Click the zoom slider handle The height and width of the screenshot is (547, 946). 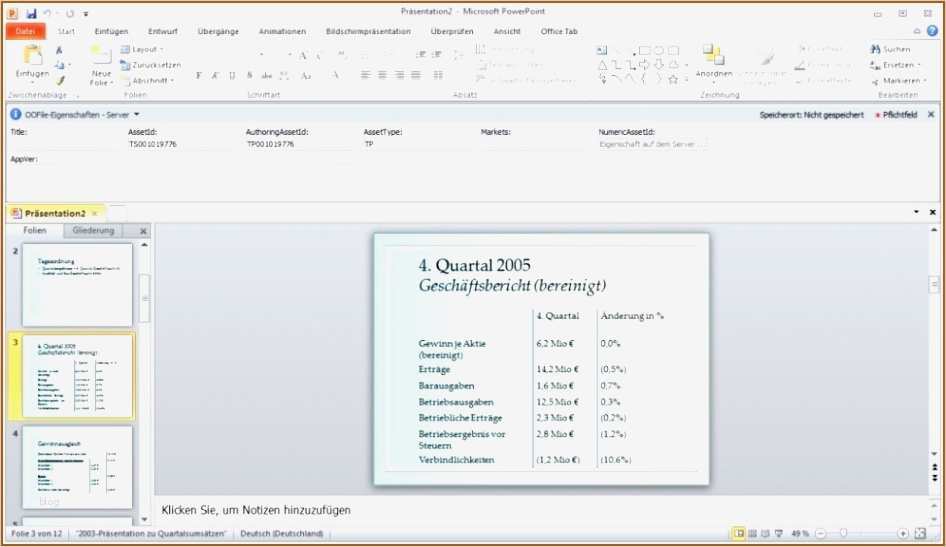[x=843, y=534]
